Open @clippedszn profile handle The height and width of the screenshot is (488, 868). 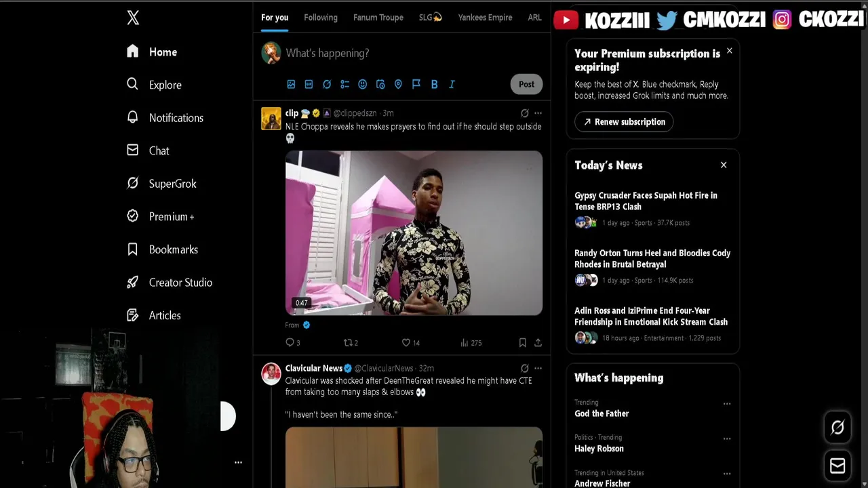pyautogui.click(x=355, y=113)
